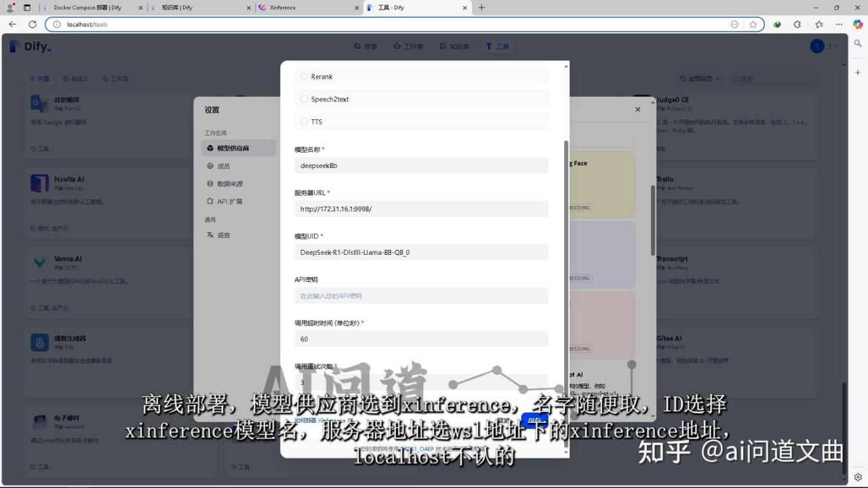Close the 工具 - Dify browser tab
This screenshot has height=488, width=868.
tap(465, 7)
